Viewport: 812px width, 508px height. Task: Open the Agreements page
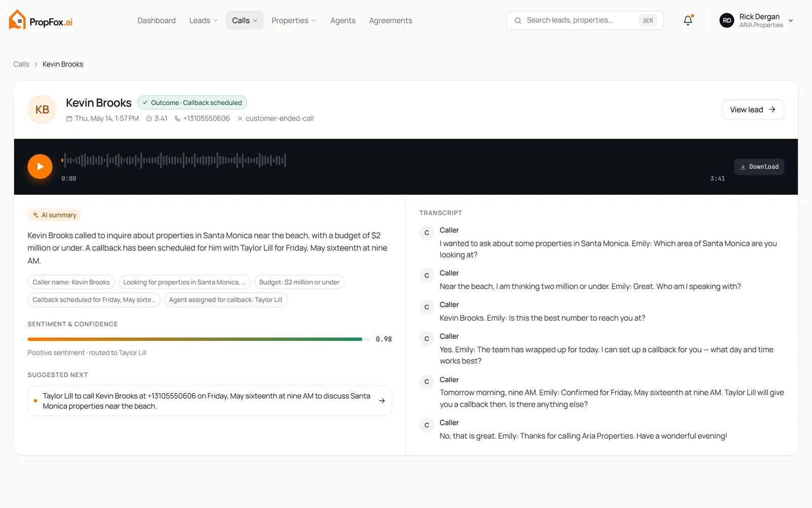click(x=390, y=20)
